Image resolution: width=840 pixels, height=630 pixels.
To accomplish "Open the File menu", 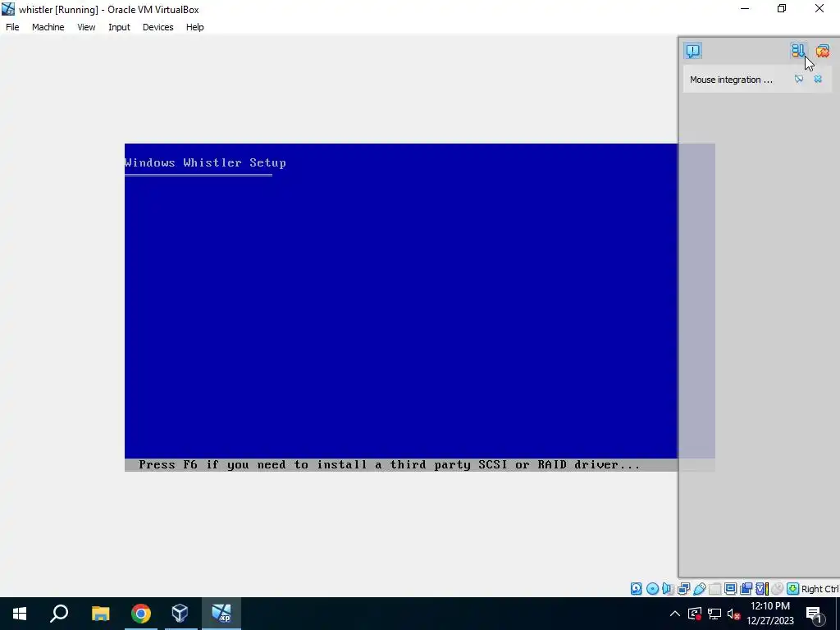I will (x=12, y=27).
